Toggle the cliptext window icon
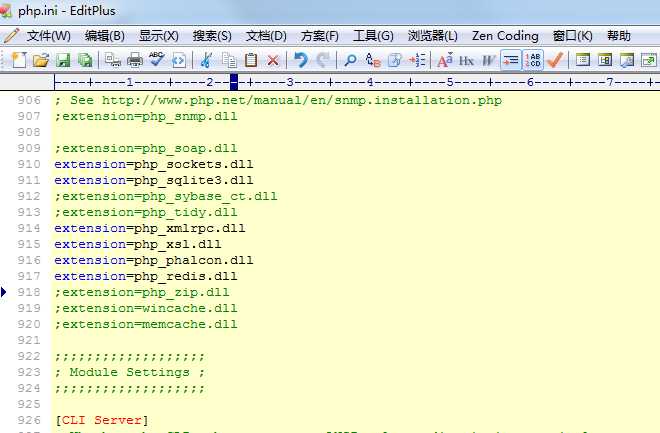 (605, 60)
